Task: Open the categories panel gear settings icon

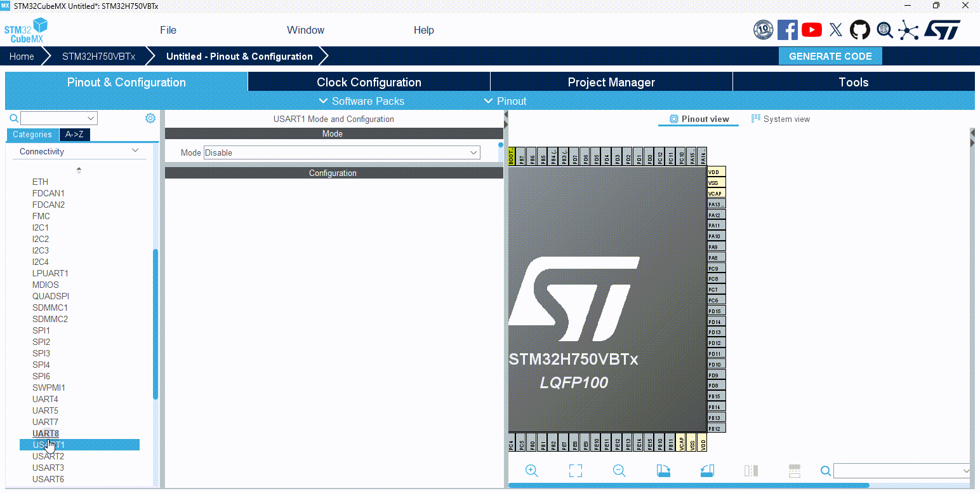Action: 150,118
